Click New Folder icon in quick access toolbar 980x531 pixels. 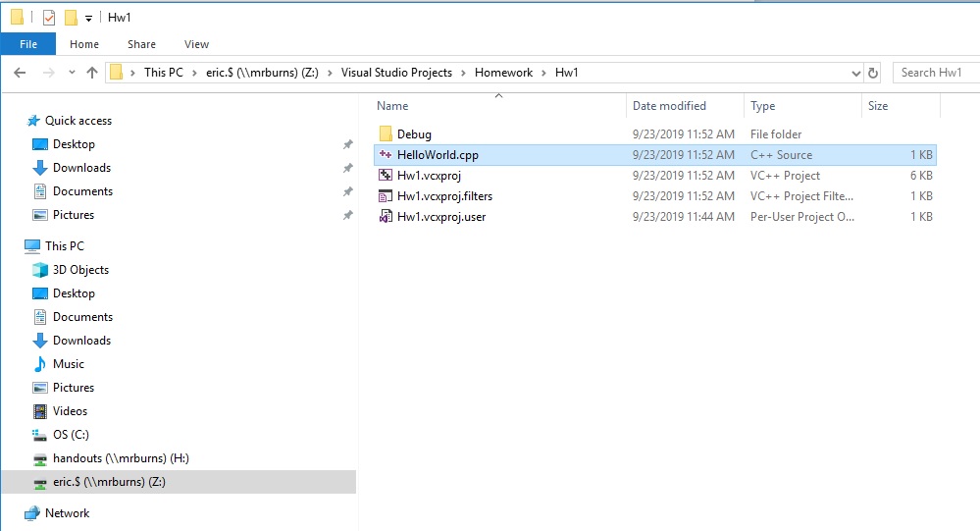(72, 18)
